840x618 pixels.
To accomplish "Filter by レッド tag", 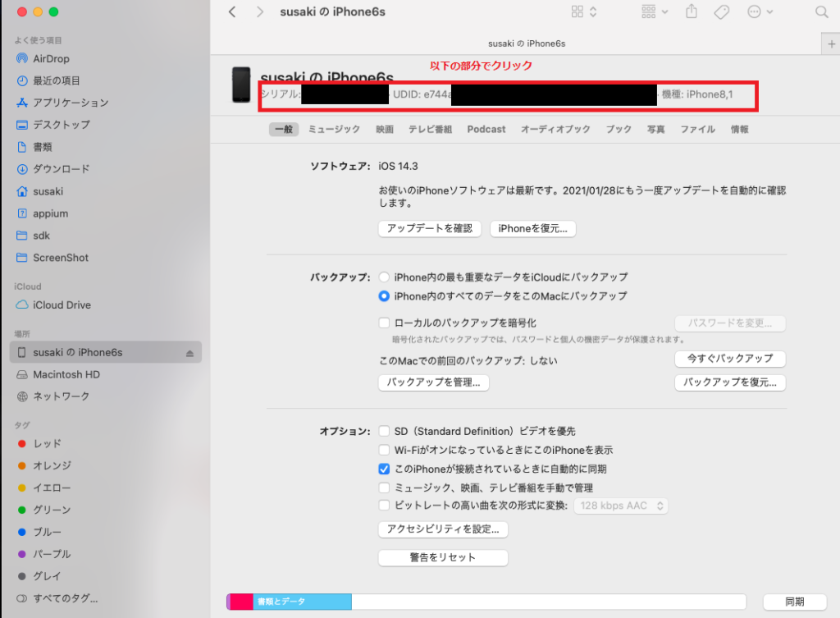I will click(47, 444).
